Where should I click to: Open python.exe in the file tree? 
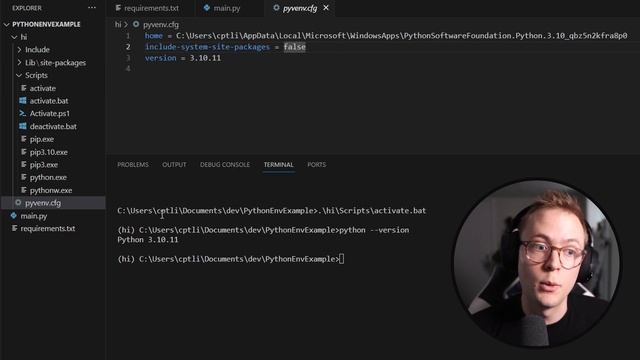coord(48,178)
